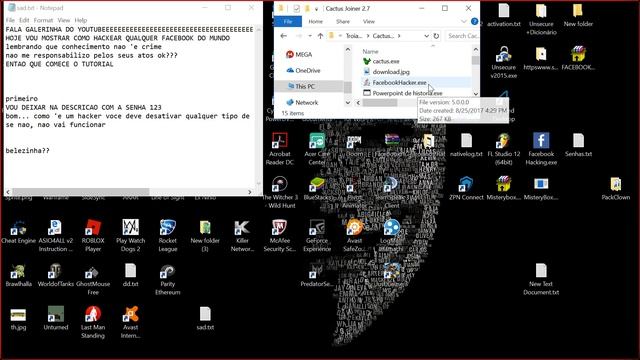Viewport: 640px width, 360px height.
Task: Open New folder (3) on desktop
Action: pos(205,236)
